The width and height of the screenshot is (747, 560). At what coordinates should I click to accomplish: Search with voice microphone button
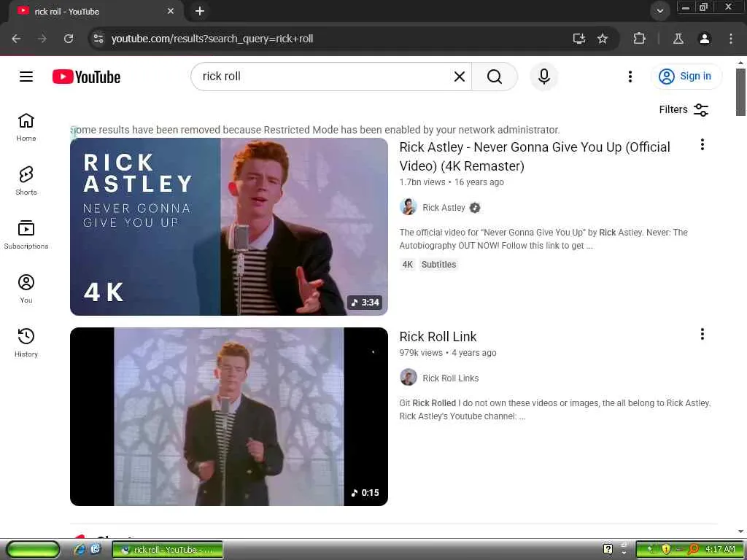(544, 76)
